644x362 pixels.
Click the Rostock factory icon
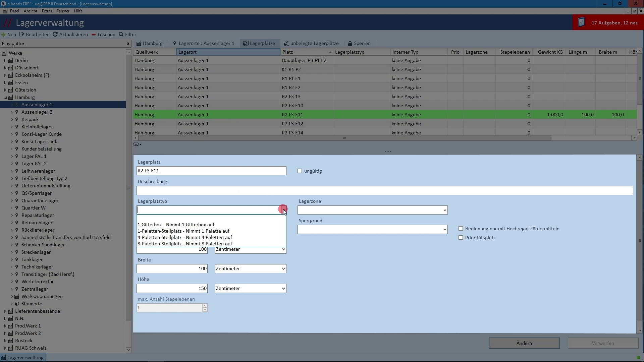pos(10,341)
